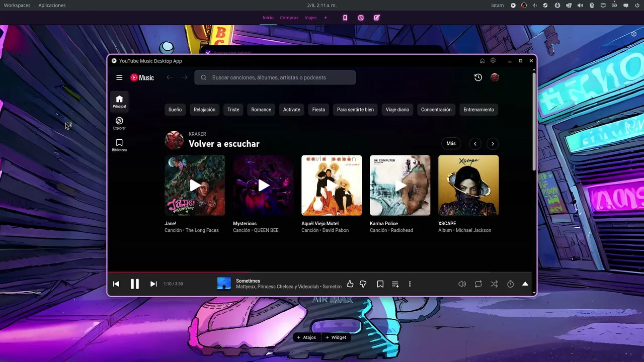Click the YouTube Music logo

(142, 77)
